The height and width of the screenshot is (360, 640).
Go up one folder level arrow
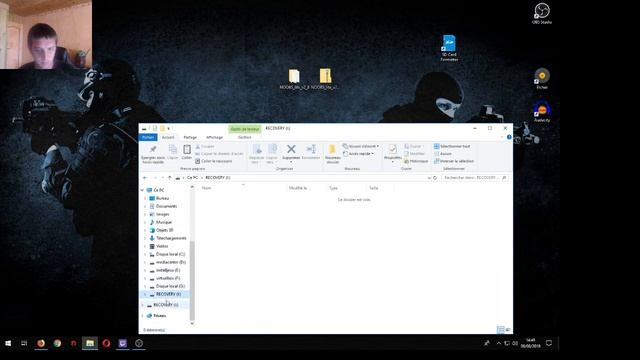pos(170,178)
